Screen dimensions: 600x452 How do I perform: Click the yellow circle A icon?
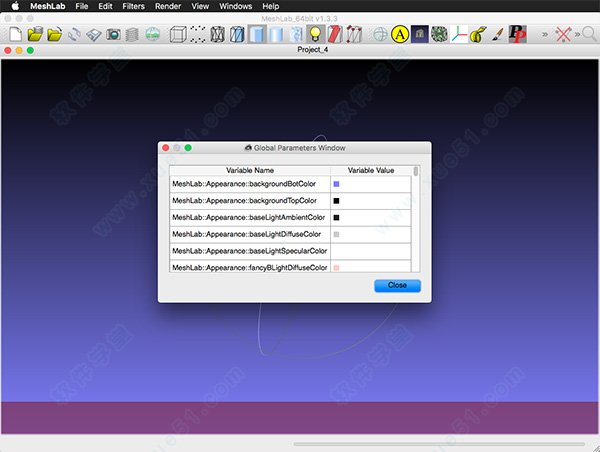(x=400, y=34)
